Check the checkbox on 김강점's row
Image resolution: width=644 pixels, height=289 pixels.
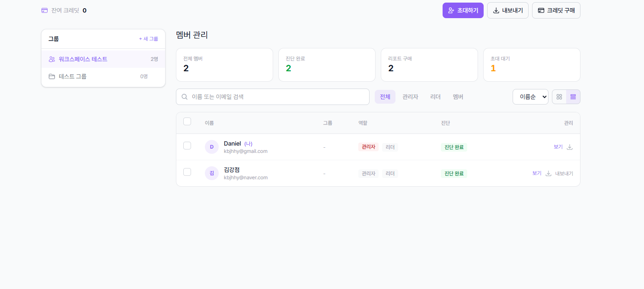(x=187, y=172)
